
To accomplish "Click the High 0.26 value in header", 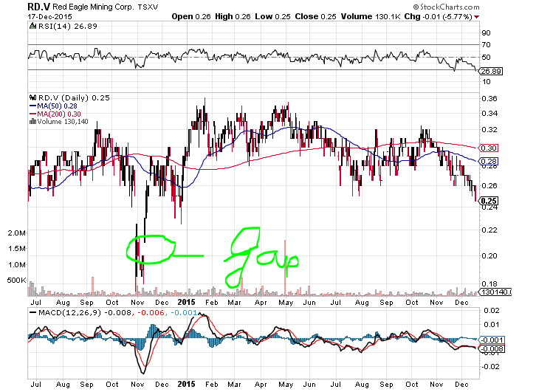I will [x=233, y=16].
